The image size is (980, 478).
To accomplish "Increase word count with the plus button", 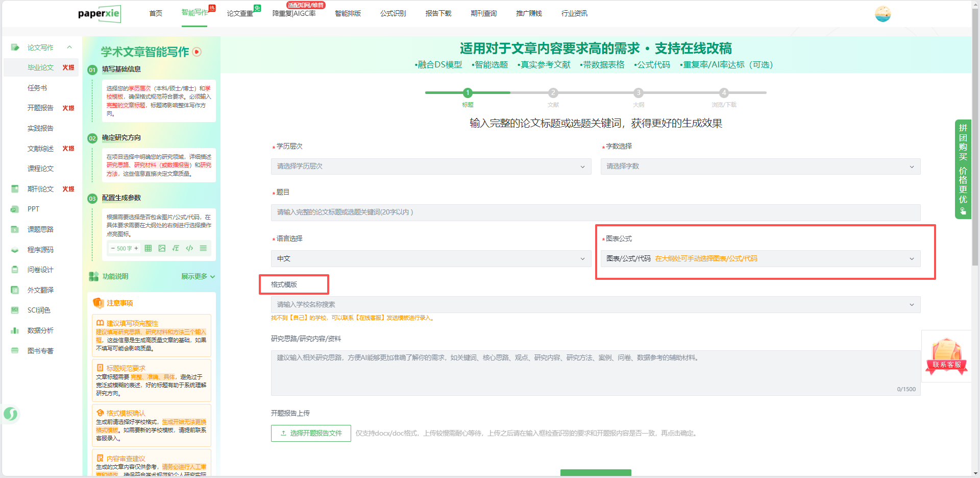I will 136,248.
